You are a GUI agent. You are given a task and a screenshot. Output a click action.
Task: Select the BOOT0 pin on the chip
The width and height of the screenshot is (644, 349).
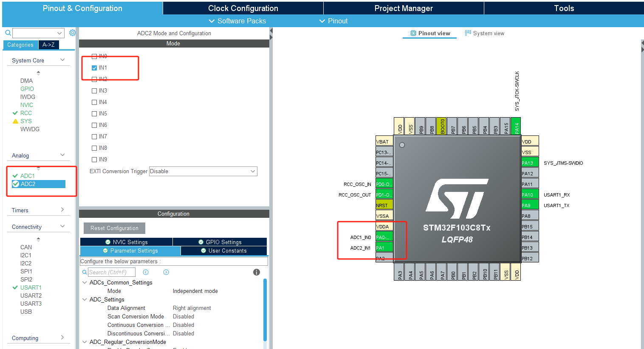(x=442, y=126)
